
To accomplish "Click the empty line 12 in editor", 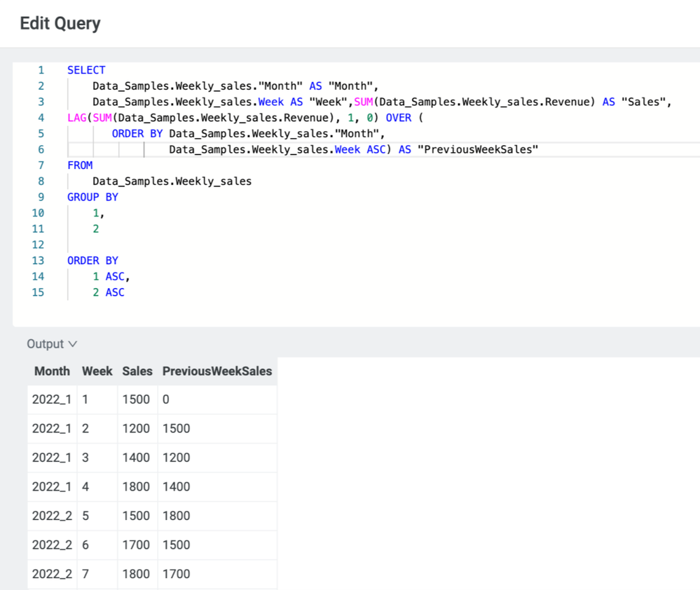I will [210, 245].
